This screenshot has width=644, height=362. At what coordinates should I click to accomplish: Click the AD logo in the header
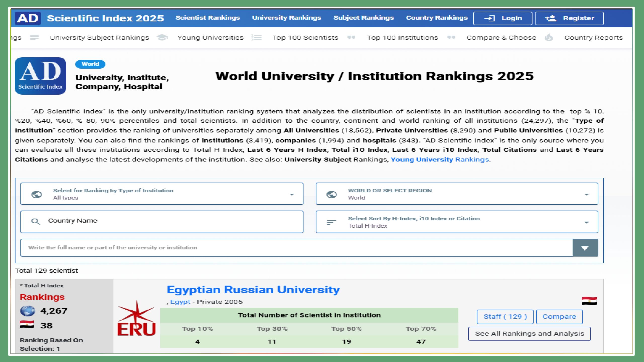[x=28, y=18]
